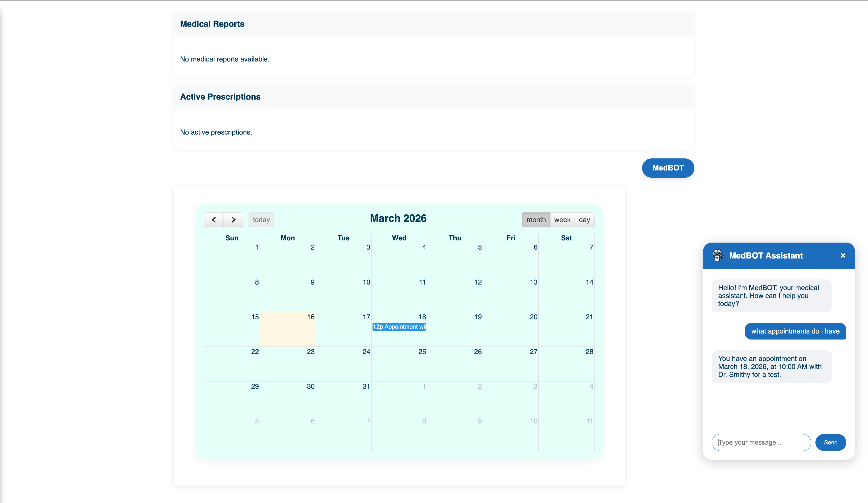Select the user's appointment question bubble

pyautogui.click(x=795, y=331)
